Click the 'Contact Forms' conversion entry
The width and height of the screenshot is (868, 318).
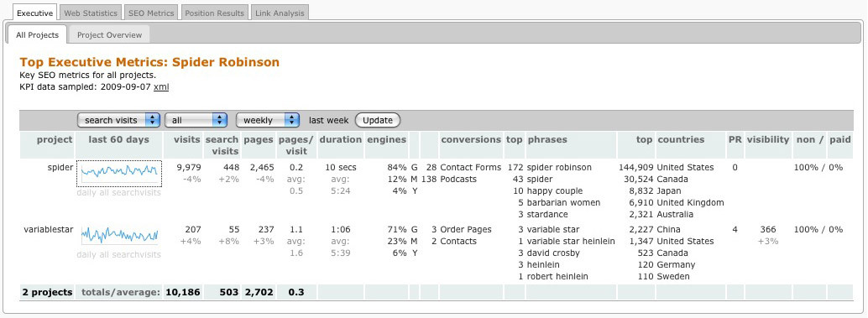click(x=471, y=167)
